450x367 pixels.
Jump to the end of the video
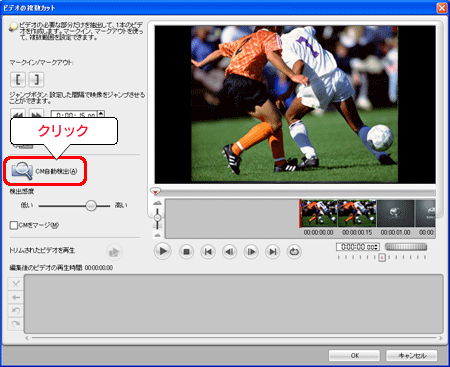[273, 252]
